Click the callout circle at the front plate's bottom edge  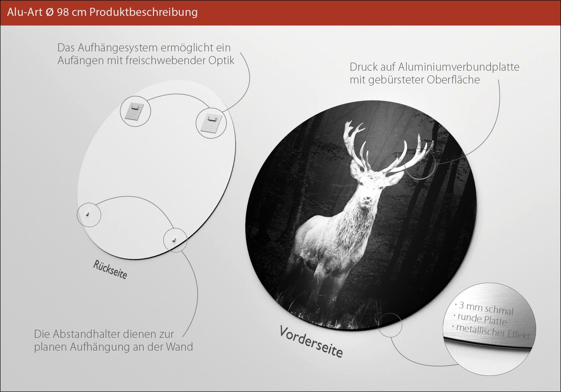[x=391, y=325]
